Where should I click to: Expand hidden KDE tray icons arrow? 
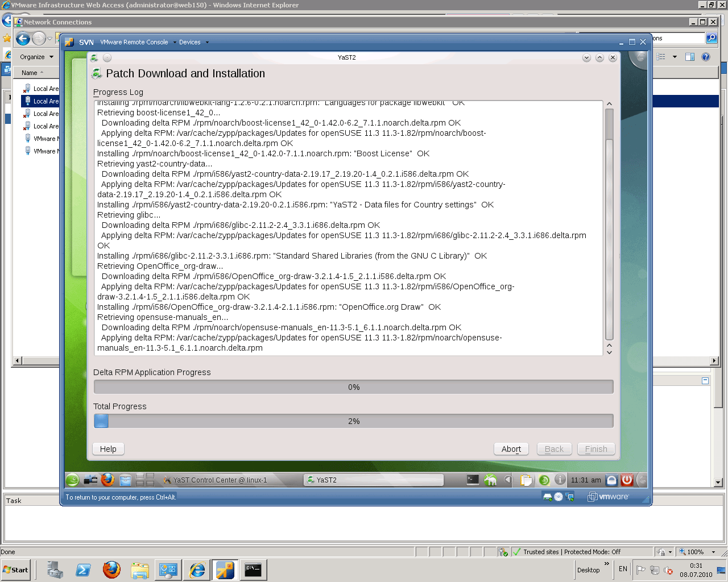pos(508,480)
